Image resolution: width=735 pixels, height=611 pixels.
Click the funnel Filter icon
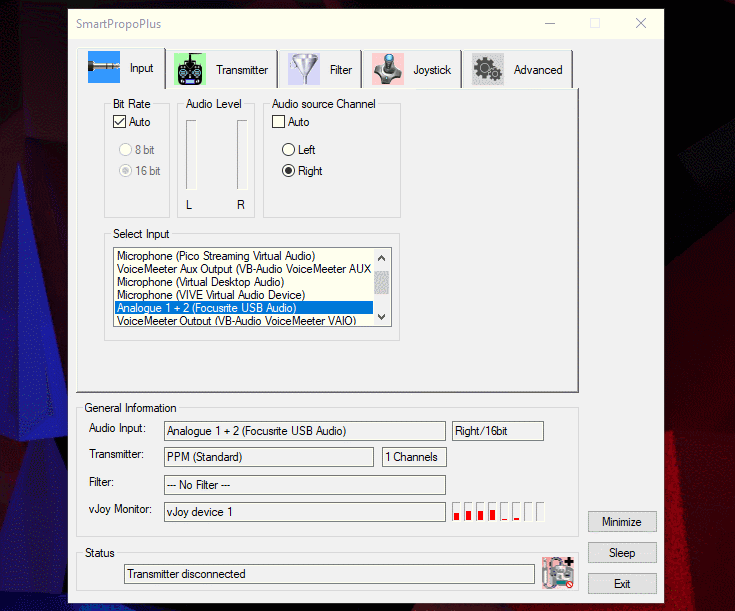(304, 69)
